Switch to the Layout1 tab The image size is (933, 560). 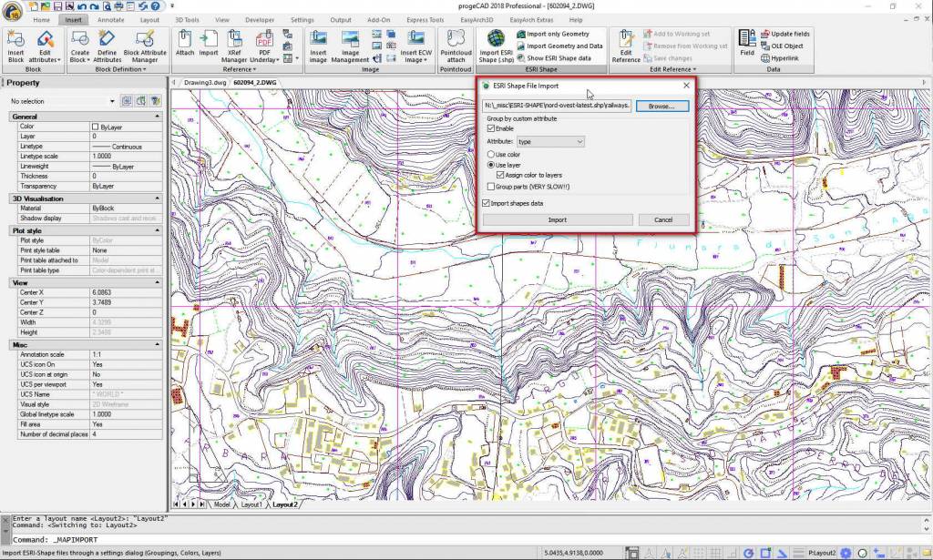pyautogui.click(x=251, y=504)
